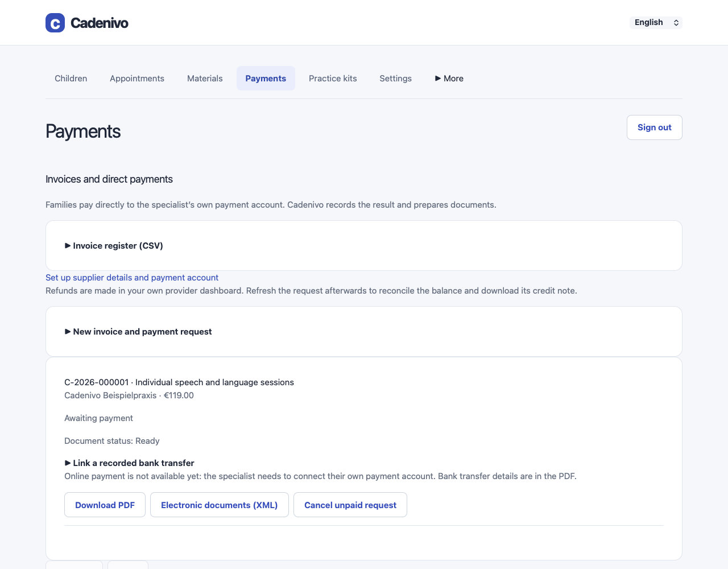
Task: Click the Payments page heading
Action: point(83,131)
